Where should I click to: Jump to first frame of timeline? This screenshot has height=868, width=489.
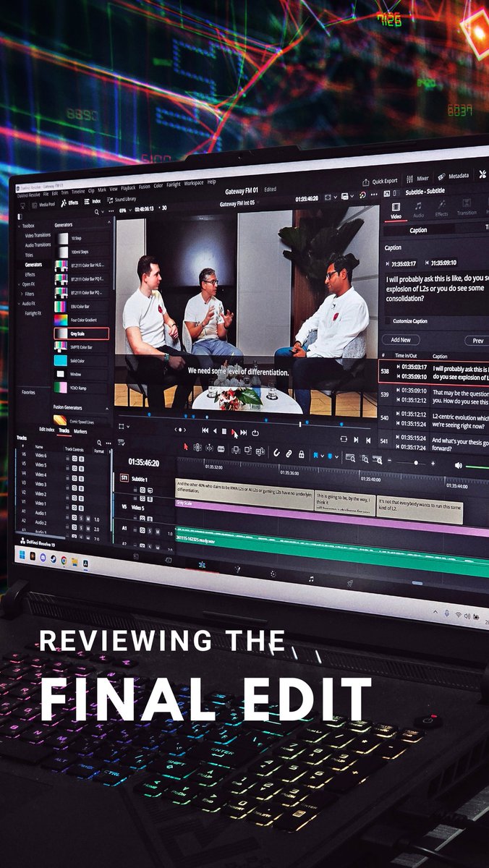pos(205,431)
